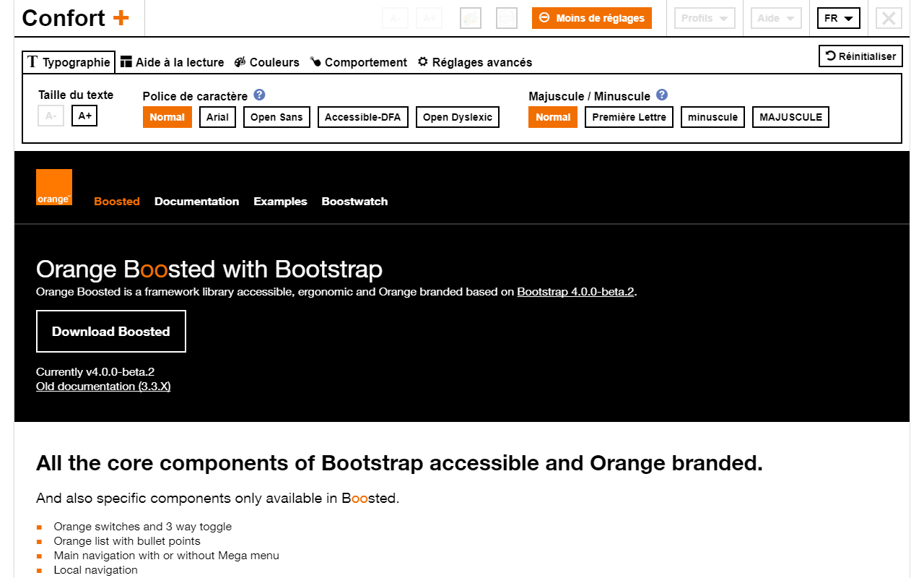
Task: Open the Profils dropdown
Action: pyautogui.click(x=705, y=18)
